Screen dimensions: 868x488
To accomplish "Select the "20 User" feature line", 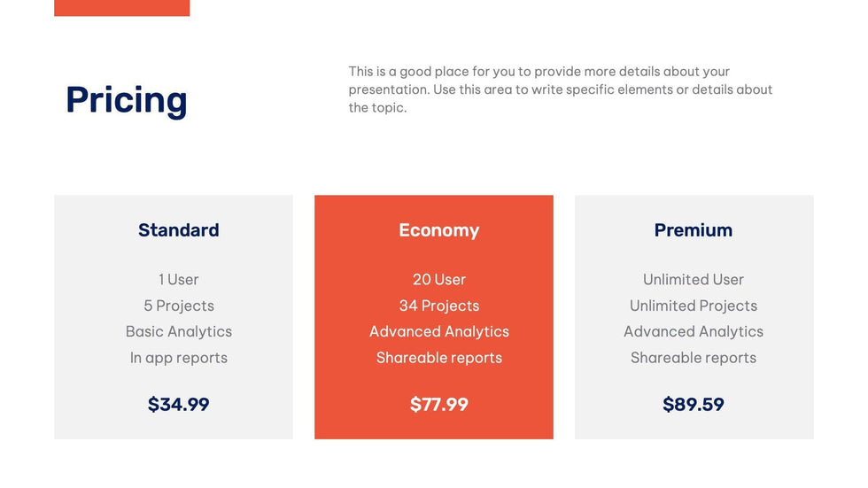I will click(438, 280).
